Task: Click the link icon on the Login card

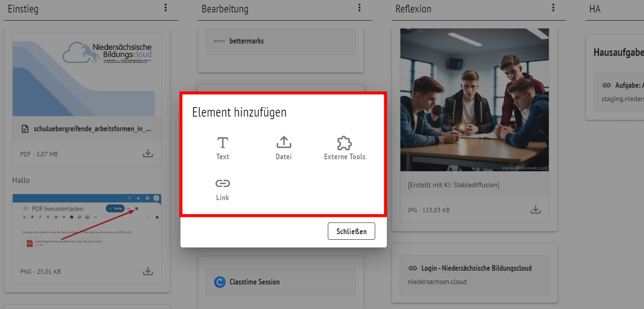Action: click(413, 268)
